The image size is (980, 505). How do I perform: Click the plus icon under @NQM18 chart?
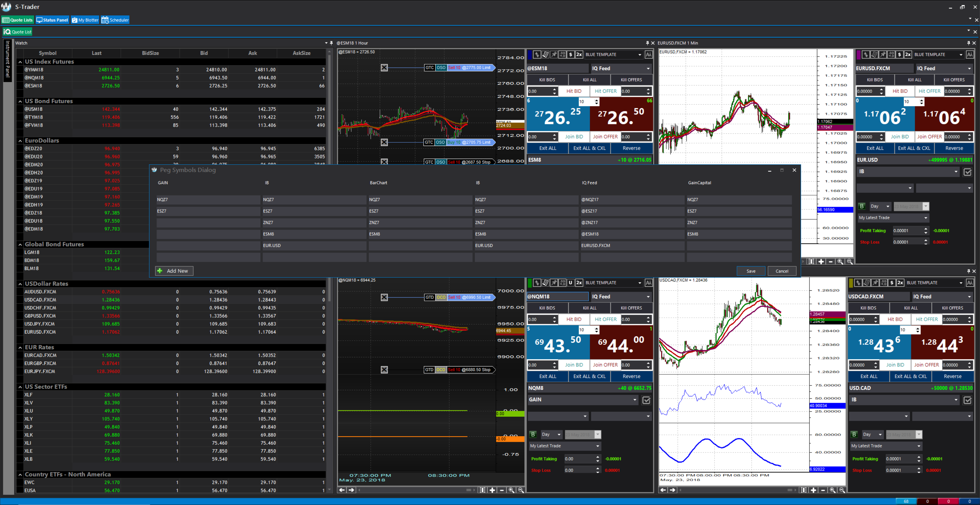point(492,490)
